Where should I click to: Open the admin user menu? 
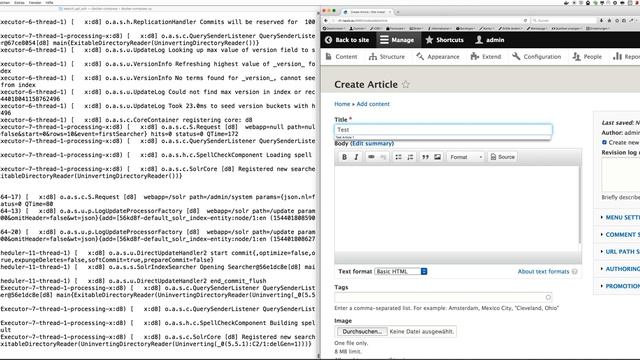[490, 40]
